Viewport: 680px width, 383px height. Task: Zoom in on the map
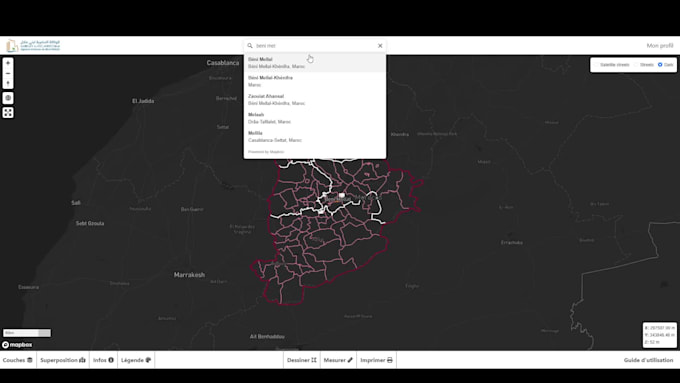[8, 63]
